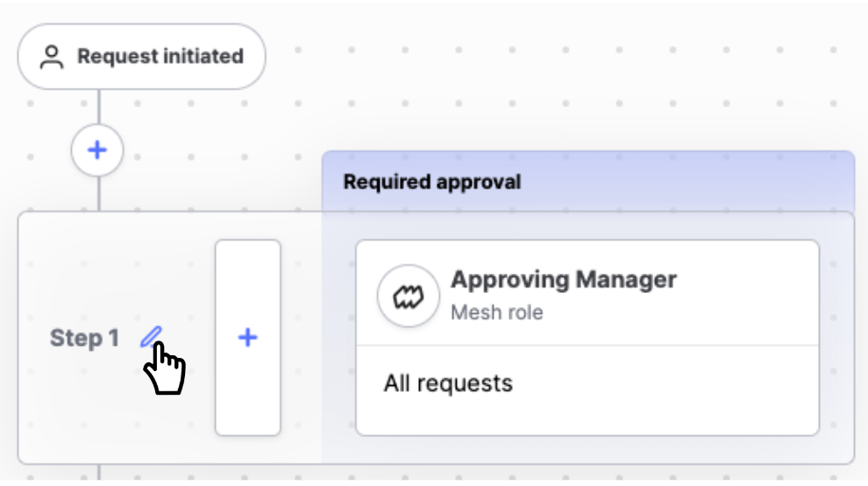The height and width of the screenshot is (486, 868).
Task: Click the lavender area below the Approving Manager card
Action: tap(587, 449)
